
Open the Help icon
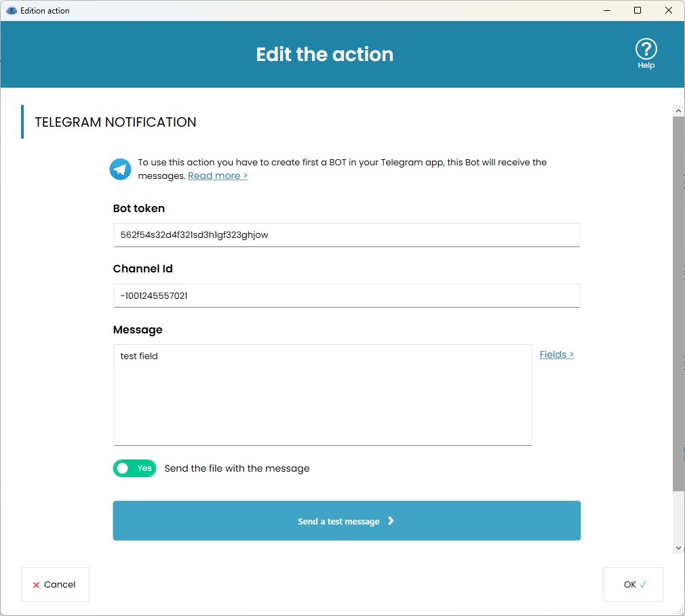(x=646, y=54)
